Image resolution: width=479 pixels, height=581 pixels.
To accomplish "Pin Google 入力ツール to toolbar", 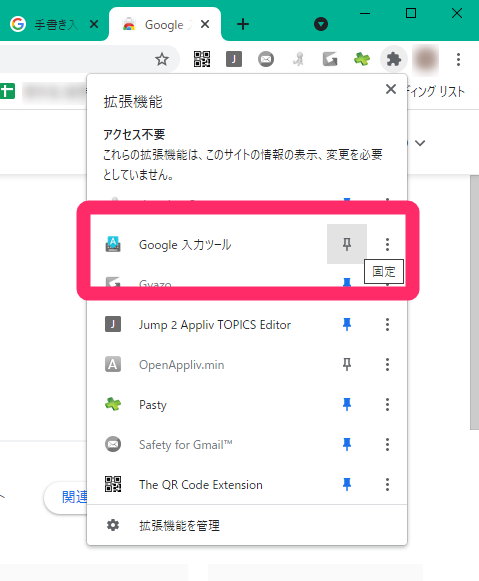I will [x=347, y=244].
